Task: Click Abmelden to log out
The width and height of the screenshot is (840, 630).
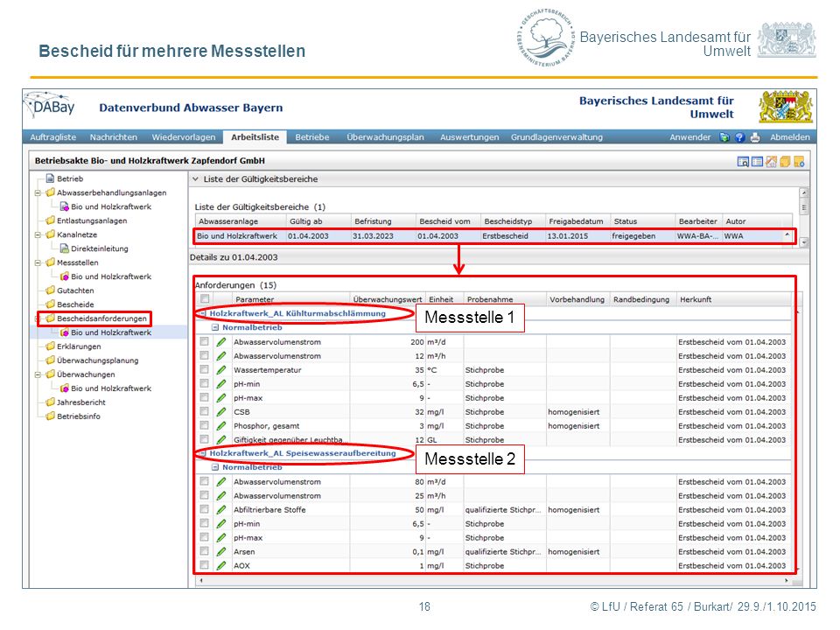Action: click(790, 137)
